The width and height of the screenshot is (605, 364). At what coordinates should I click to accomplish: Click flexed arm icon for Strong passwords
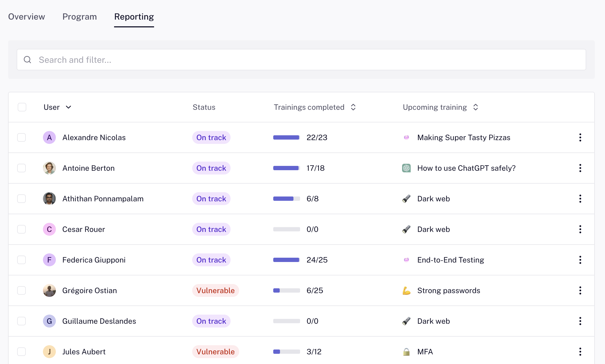point(406,290)
